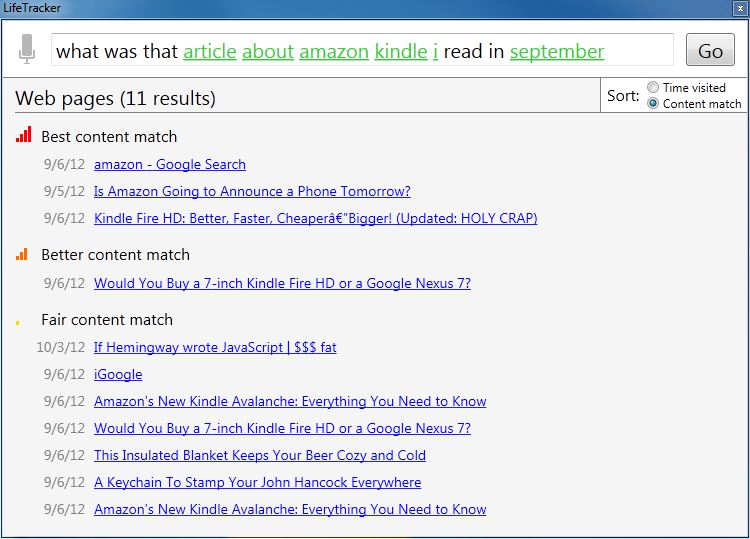The height and width of the screenshot is (539, 750).
Task: Select the Content match sort option
Action: (x=653, y=103)
